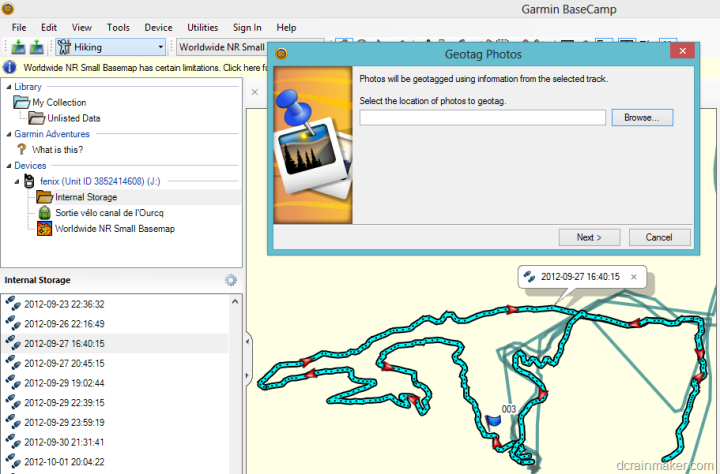Collapse the fenix device tree node
This screenshot has height=474, width=720.
(x=17, y=181)
